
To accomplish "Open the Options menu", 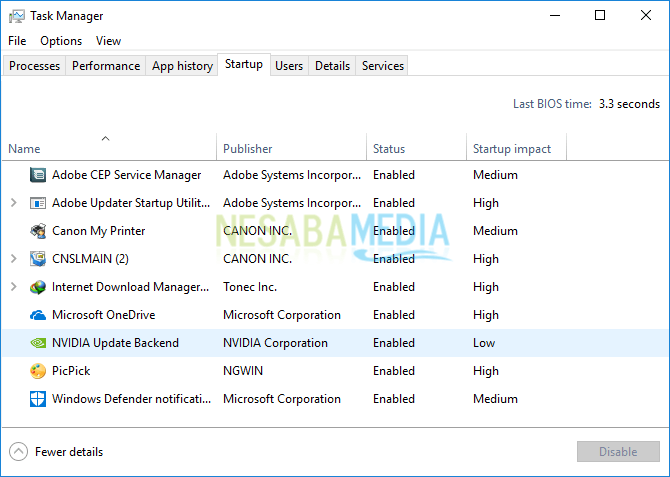I will [61, 41].
